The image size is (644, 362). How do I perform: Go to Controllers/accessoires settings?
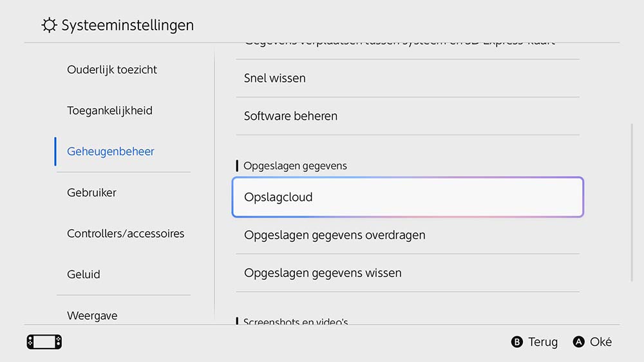(x=126, y=234)
